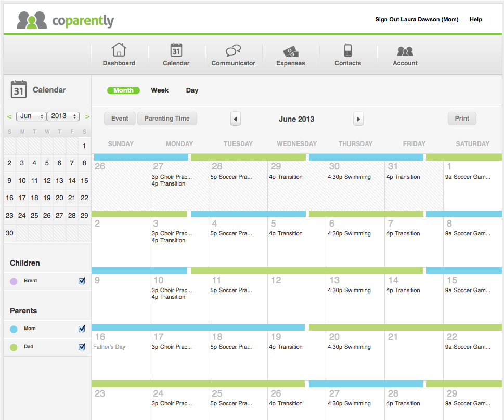The image size is (504, 420).
Task: Open the 2013 year dropdown
Action: click(x=63, y=116)
